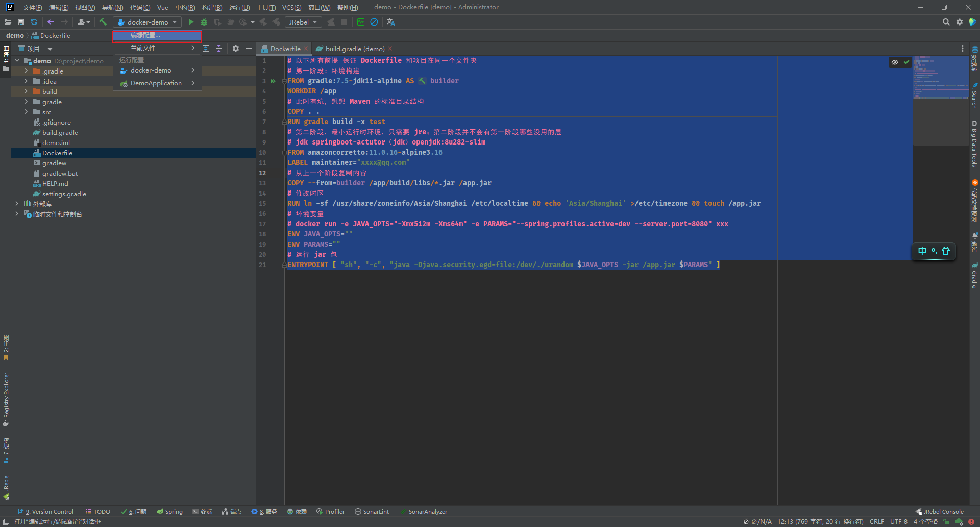Click the translate icon in toolbar
980x527 pixels.
(x=391, y=22)
